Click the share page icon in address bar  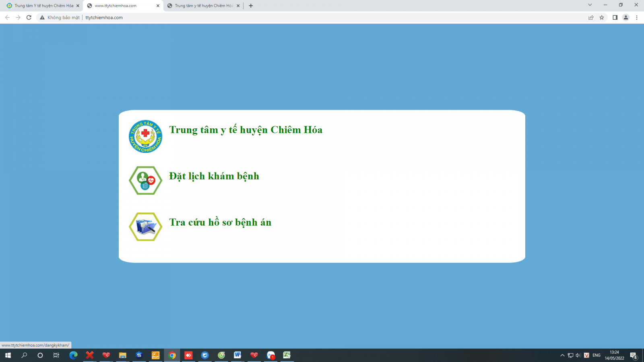click(x=591, y=17)
